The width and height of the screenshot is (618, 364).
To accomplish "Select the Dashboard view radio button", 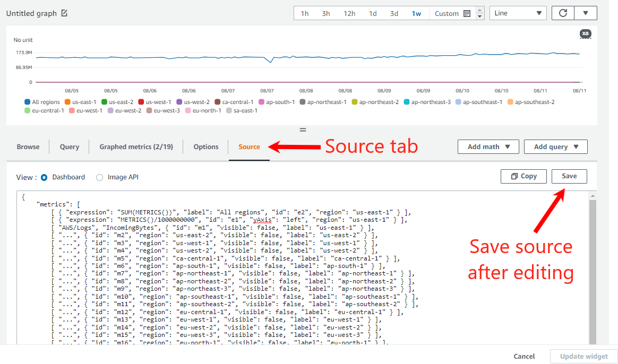I will [x=44, y=178].
